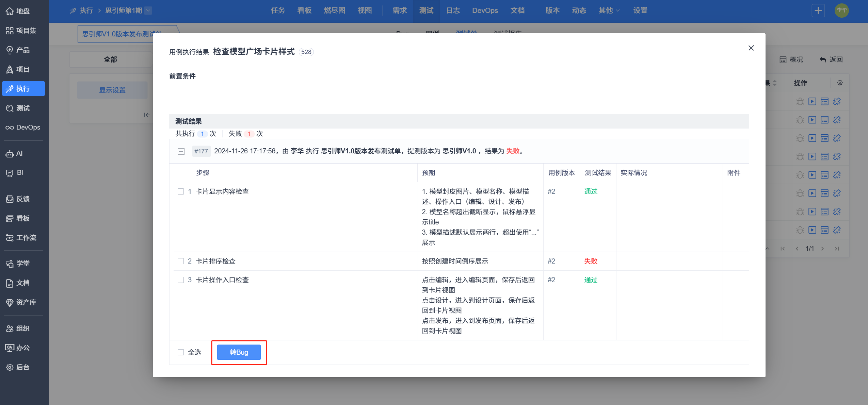
Task: Click the 李华 user avatar
Action: point(841,11)
